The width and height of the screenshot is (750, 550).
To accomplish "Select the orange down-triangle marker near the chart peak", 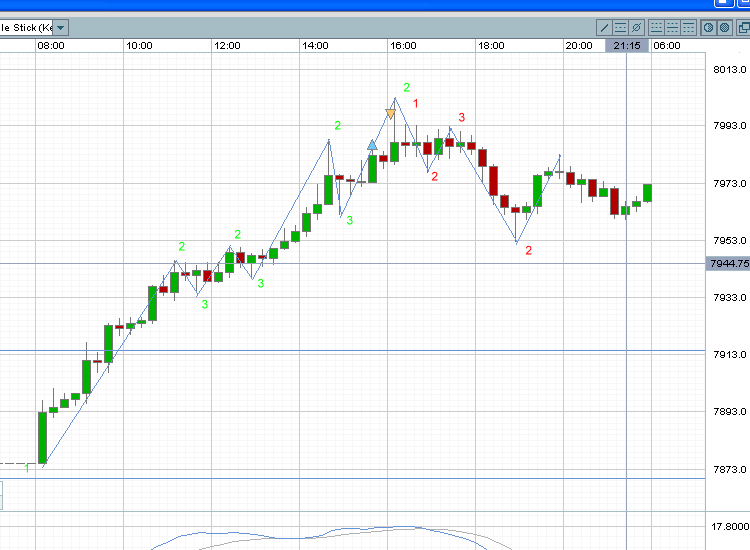I will [x=390, y=114].
